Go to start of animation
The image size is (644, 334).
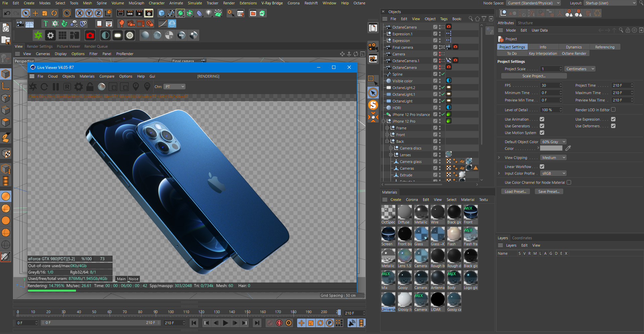194,323
